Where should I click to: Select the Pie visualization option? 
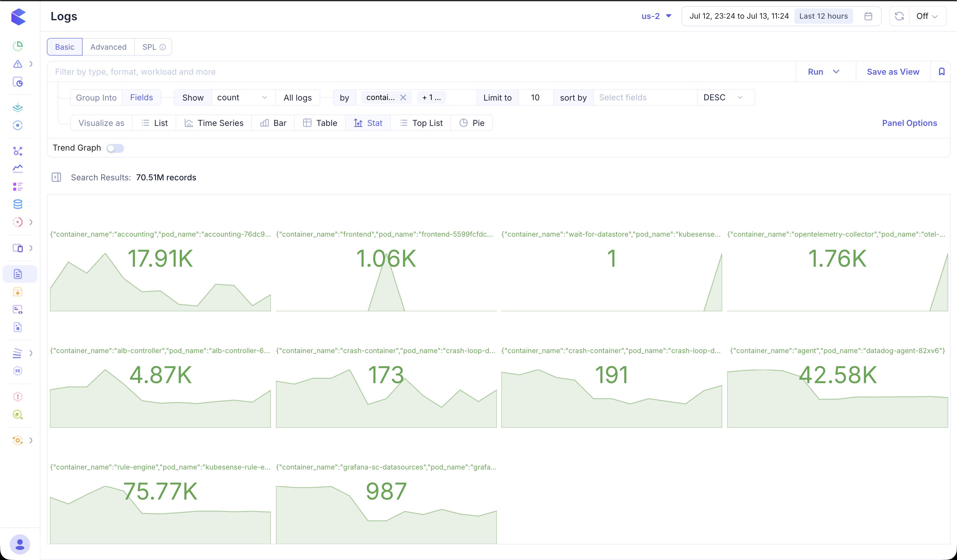coord(472,123)
